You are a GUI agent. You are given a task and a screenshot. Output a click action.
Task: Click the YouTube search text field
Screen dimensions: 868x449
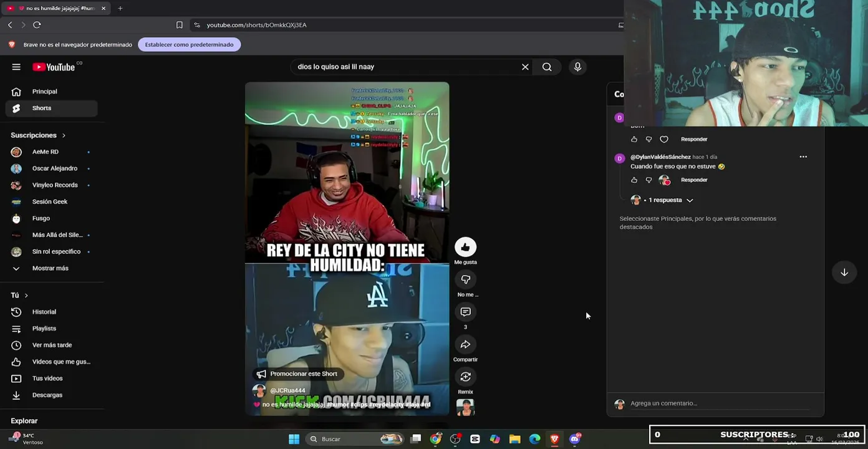point(405,67)
